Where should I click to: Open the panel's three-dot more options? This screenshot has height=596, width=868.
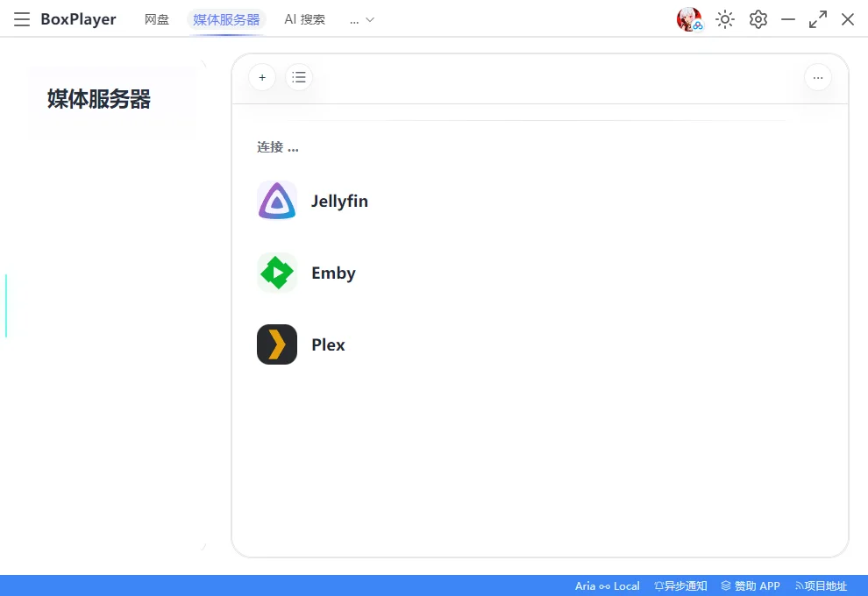(x=818, y=77)
